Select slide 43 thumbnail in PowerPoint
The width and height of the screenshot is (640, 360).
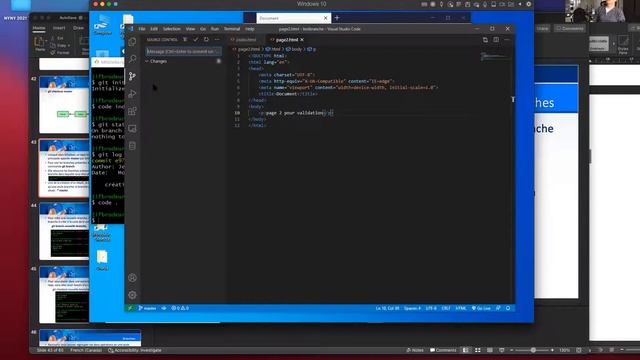pyautogui.click(x=64, y=168)
